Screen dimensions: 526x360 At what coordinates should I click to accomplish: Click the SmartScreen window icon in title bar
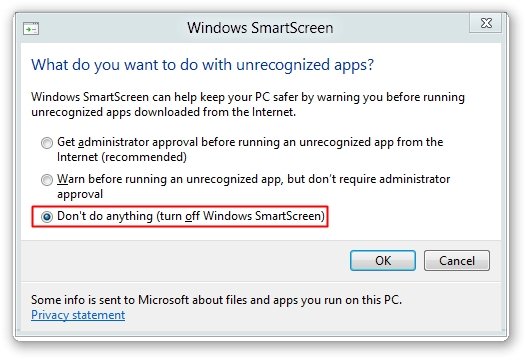tap(31, 29)
